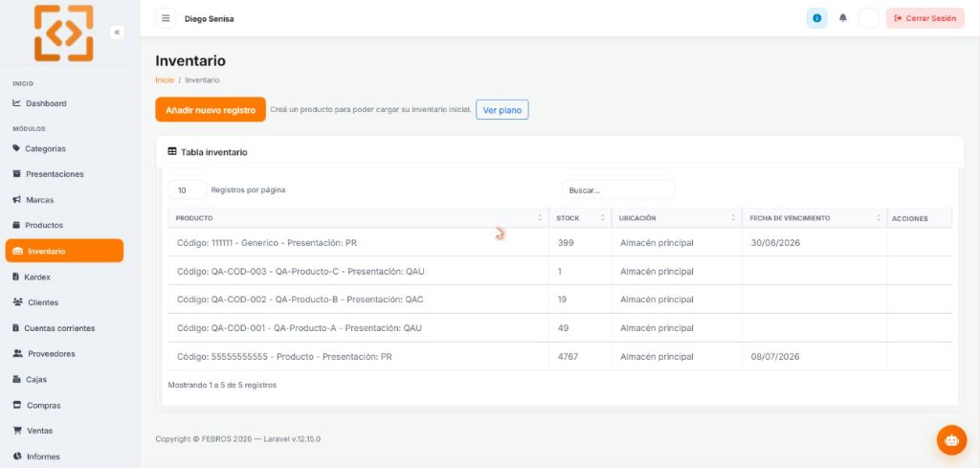Screen dimensions: 980x468
Task: Open Cuentas corrientes in sidebar
Action: pyautogui.click(x=54, y=328)
